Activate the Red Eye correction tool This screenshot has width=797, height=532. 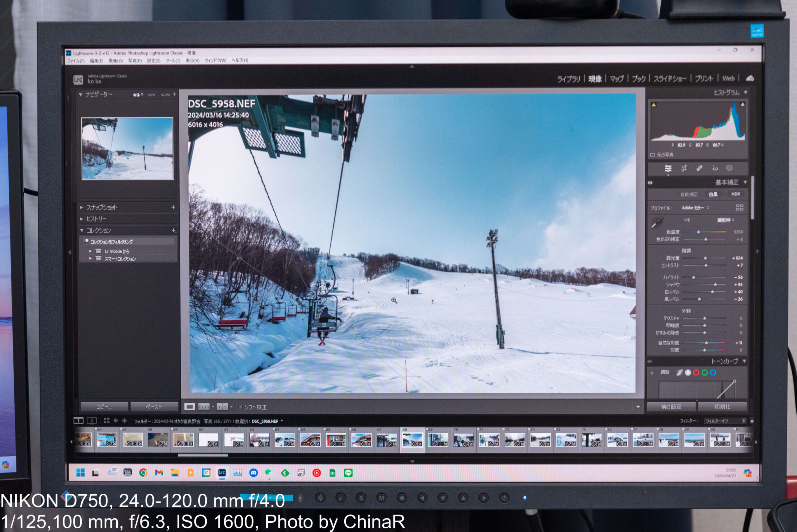pyautogui.click(x=715, y=168)
